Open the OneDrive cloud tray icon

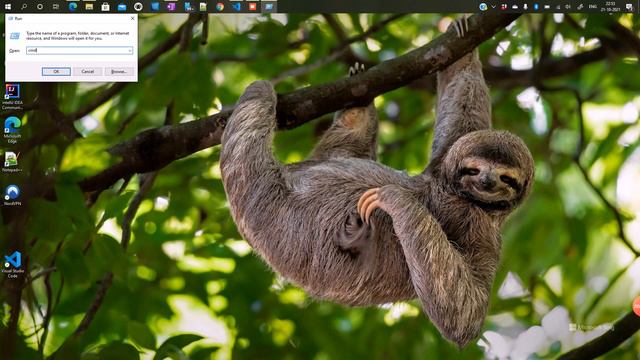[515, 7]
